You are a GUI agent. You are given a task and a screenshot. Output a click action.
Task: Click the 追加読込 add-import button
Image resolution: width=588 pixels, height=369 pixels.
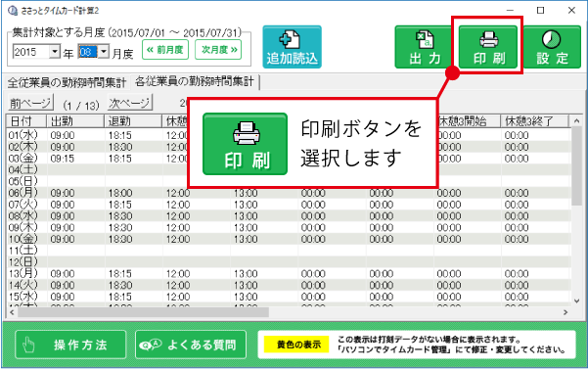(x=292, y=47)
